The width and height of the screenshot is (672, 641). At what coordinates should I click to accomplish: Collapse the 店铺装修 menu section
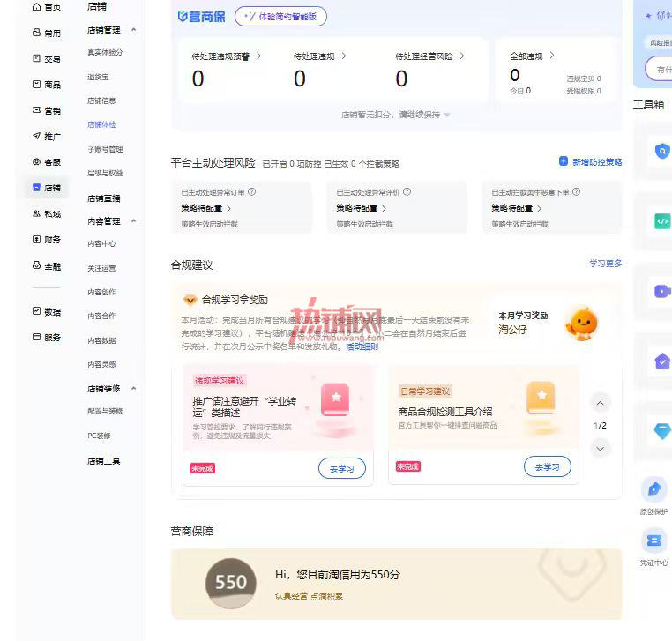coord(134,388)
